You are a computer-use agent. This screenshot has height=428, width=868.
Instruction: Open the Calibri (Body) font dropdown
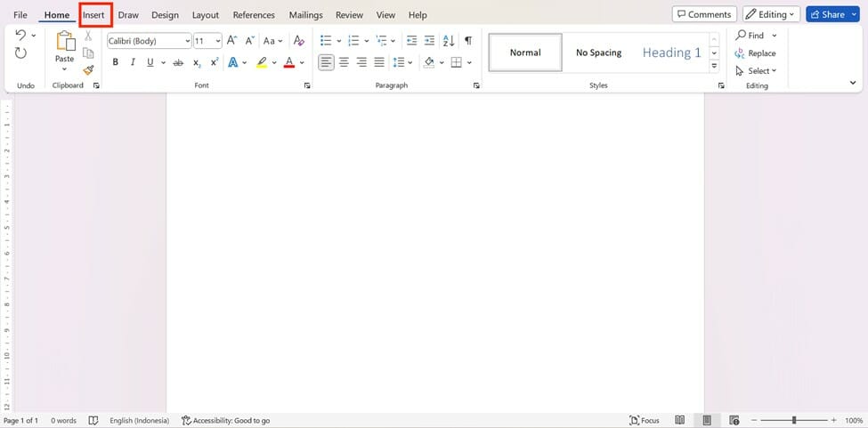188,41
